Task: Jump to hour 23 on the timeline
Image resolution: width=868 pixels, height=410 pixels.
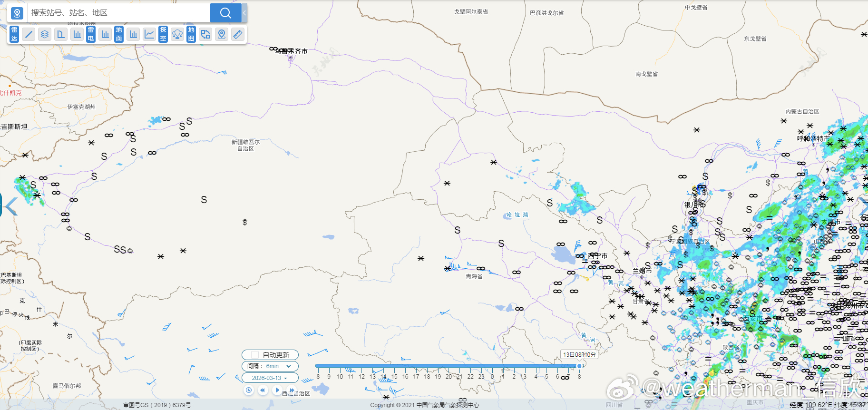Action: (x=481, y=376)
